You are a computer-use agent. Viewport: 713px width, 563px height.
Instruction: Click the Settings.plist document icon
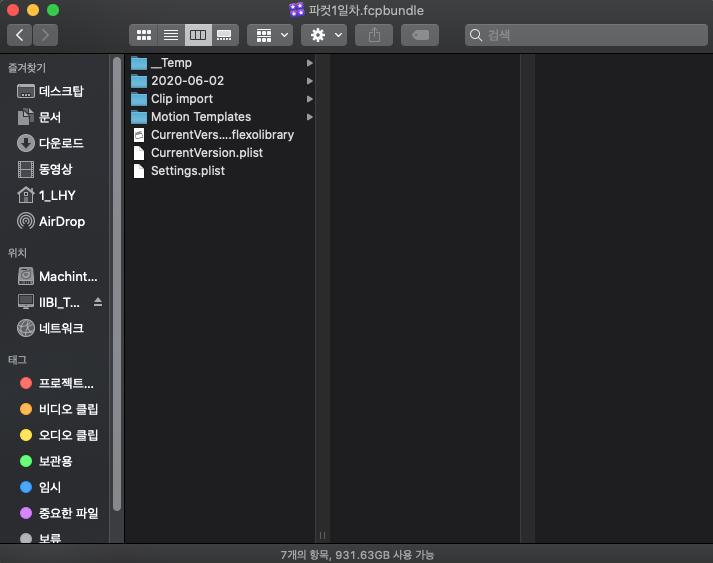139,171
